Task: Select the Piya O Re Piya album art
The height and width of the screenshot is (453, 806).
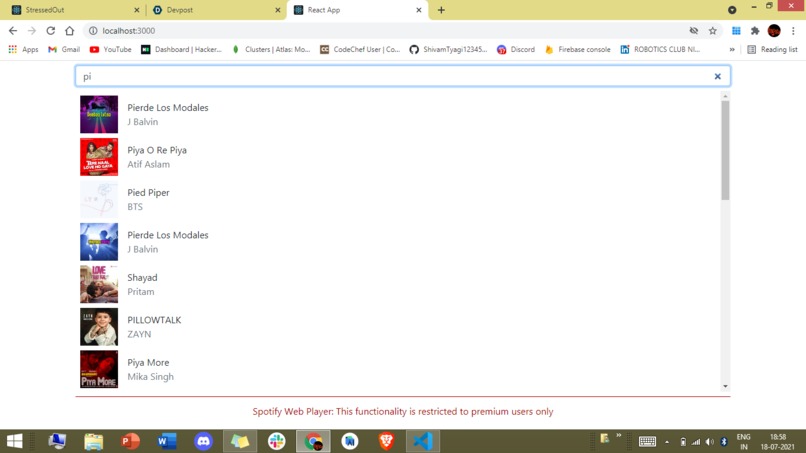Action: (99, 157)
